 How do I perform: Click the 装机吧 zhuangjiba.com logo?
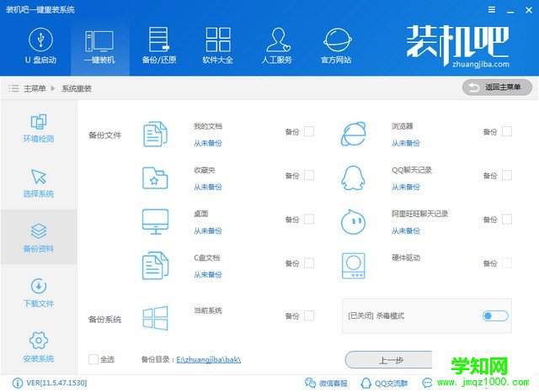[458, 45]
